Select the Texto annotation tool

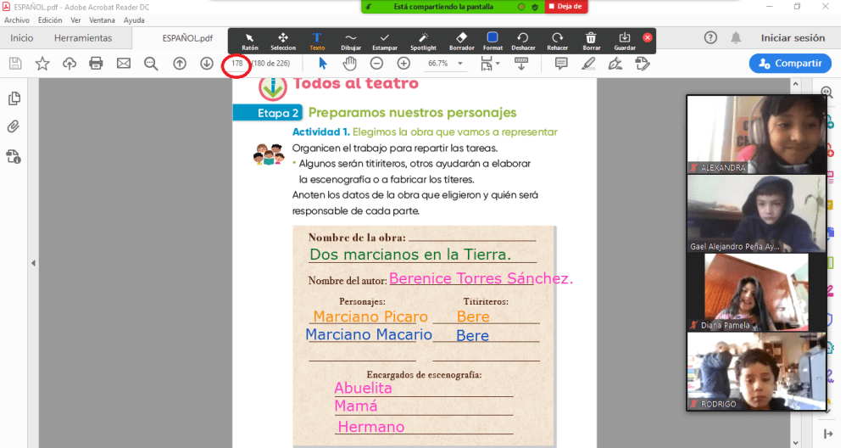coord(317,41)
